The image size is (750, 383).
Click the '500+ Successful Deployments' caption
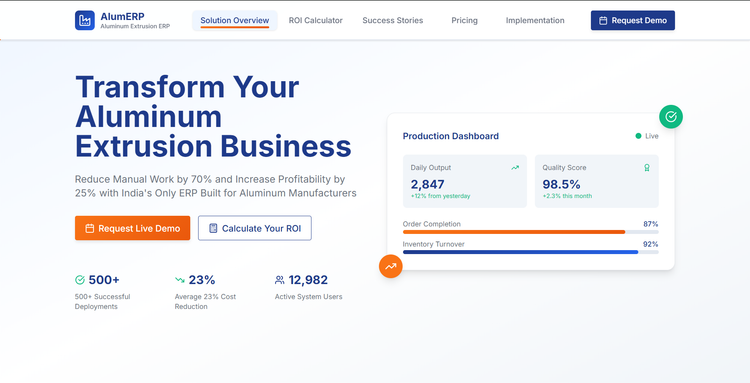click(x=102, y=302)
